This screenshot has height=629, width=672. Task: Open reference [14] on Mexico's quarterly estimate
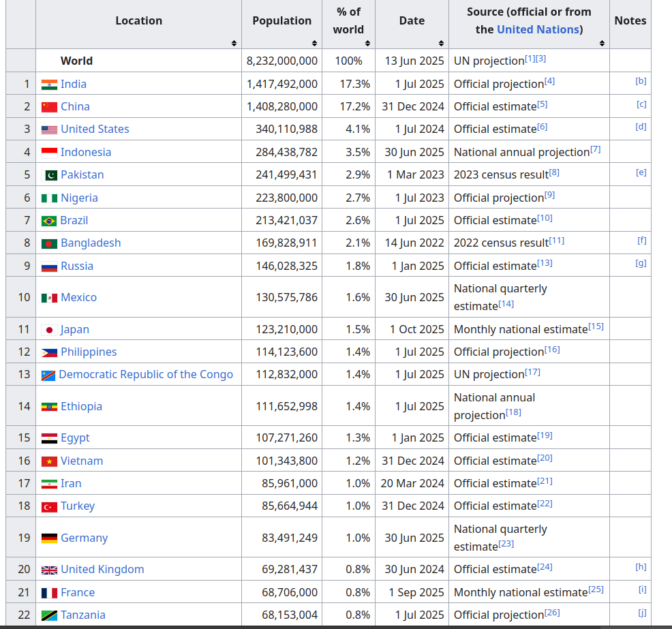(506, 304)
